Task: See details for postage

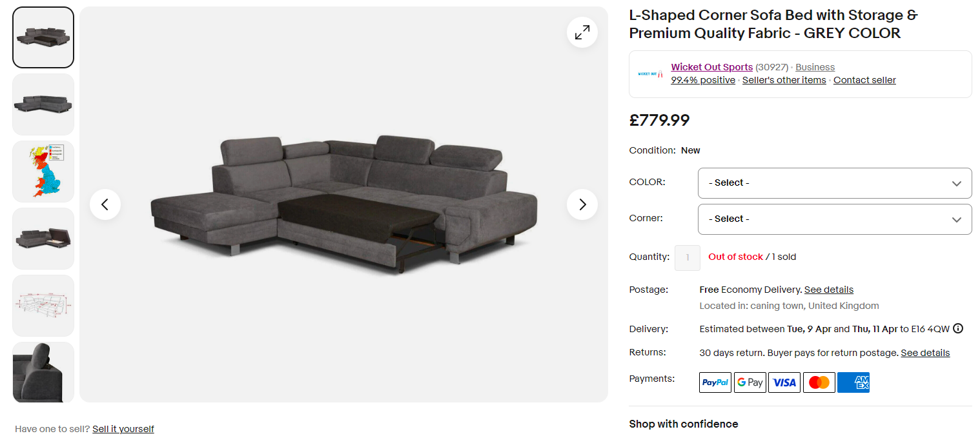Action: point(828,290)
